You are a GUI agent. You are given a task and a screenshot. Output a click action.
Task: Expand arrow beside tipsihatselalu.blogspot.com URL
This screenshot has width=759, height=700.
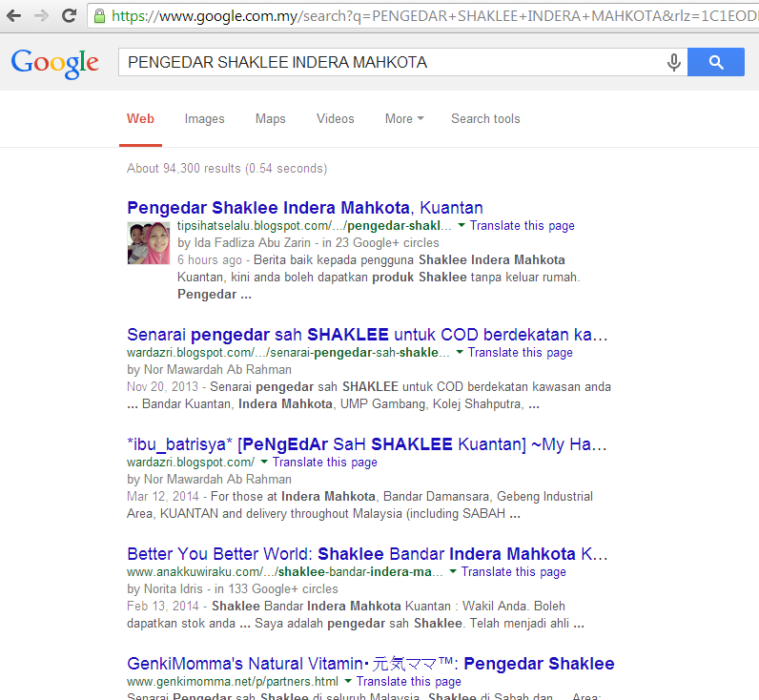pos(462,225)
